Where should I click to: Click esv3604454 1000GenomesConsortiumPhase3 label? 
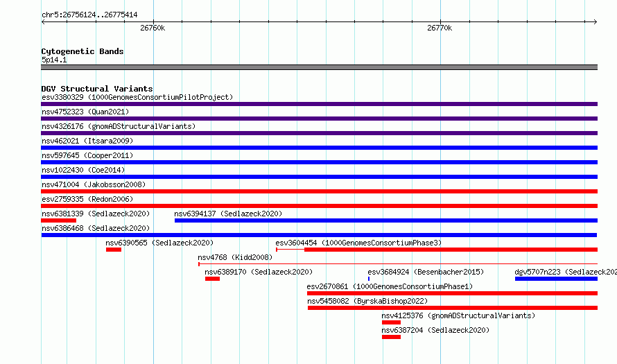pos(358,243)
